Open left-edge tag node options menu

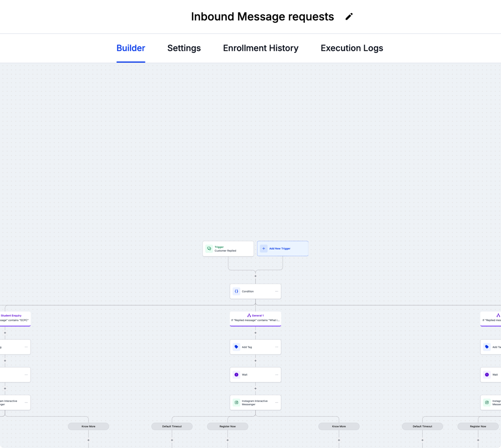click(x=26, y=347)
